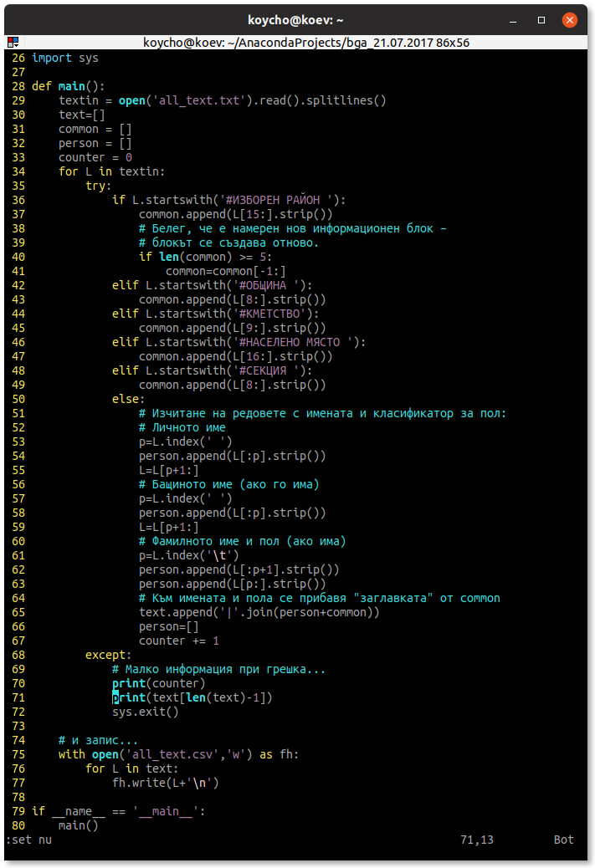This screenshot has width=595, height=868.
Task: Click "fh.write(L+'\n')" on line 77
Action: point(166,783)
